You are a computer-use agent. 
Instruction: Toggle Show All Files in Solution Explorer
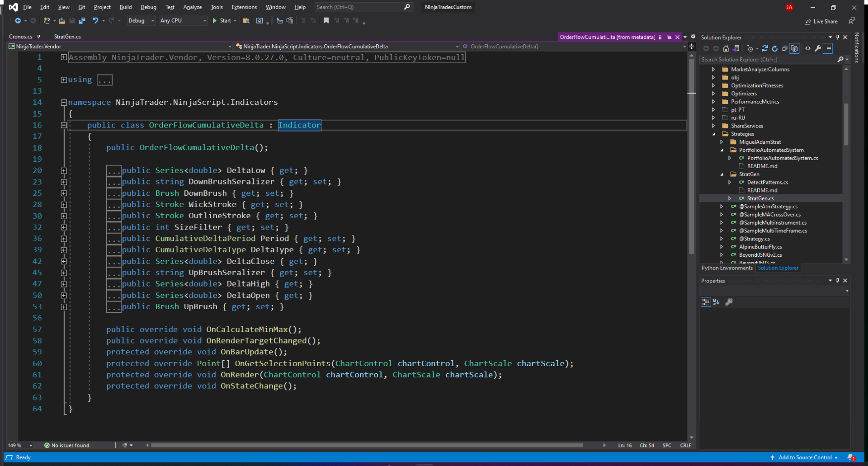pyautogui.click(x=795, y=48)
